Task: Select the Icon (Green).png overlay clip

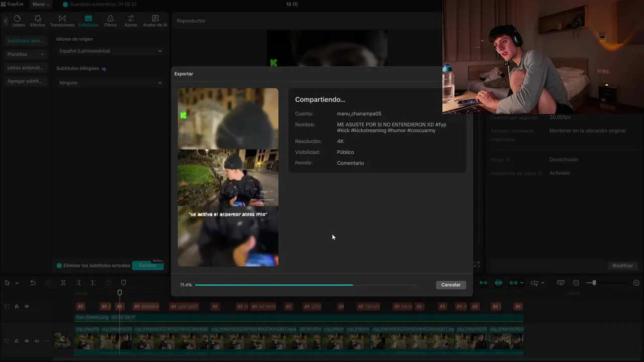Action: point(299,317)
